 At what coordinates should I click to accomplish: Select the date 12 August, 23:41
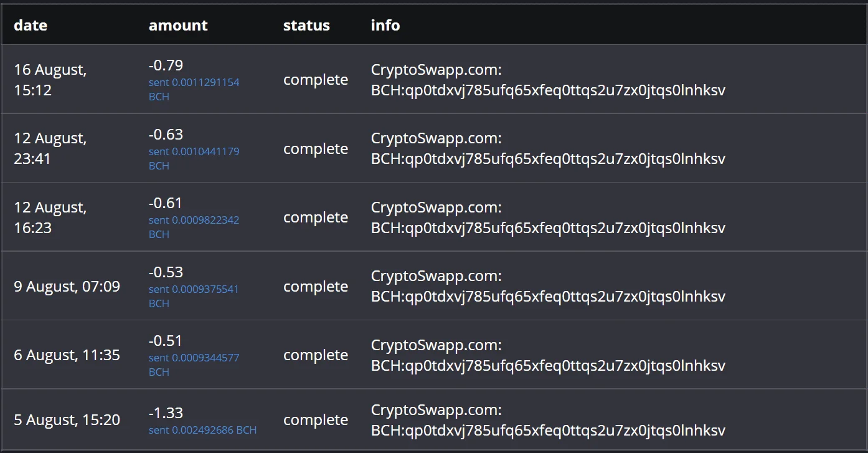[x=50, y=148]
